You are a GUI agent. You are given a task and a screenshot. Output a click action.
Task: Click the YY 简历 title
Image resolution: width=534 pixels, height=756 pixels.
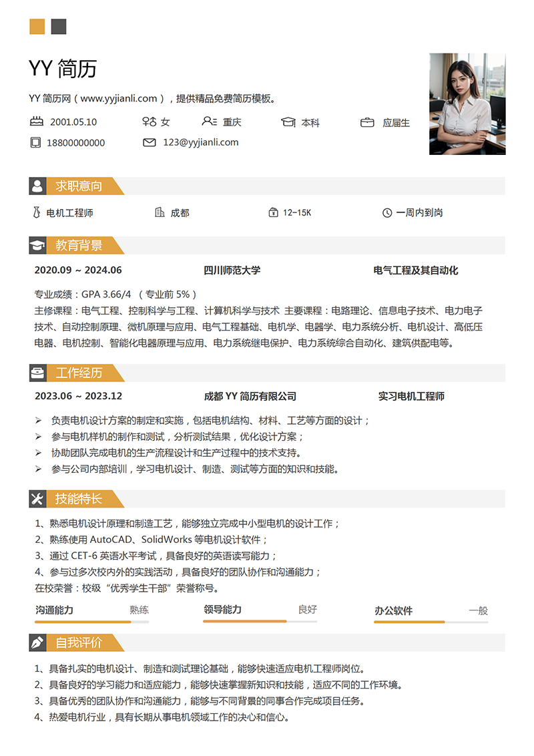coord(63,69)
